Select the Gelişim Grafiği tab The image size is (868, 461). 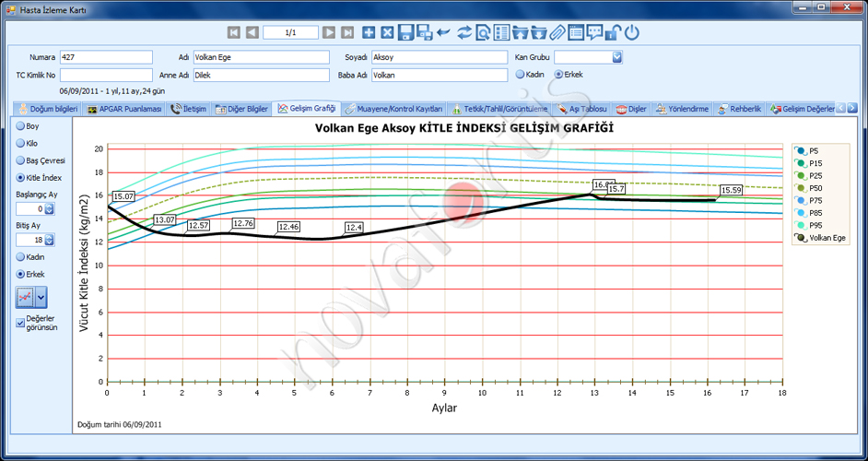307,109
